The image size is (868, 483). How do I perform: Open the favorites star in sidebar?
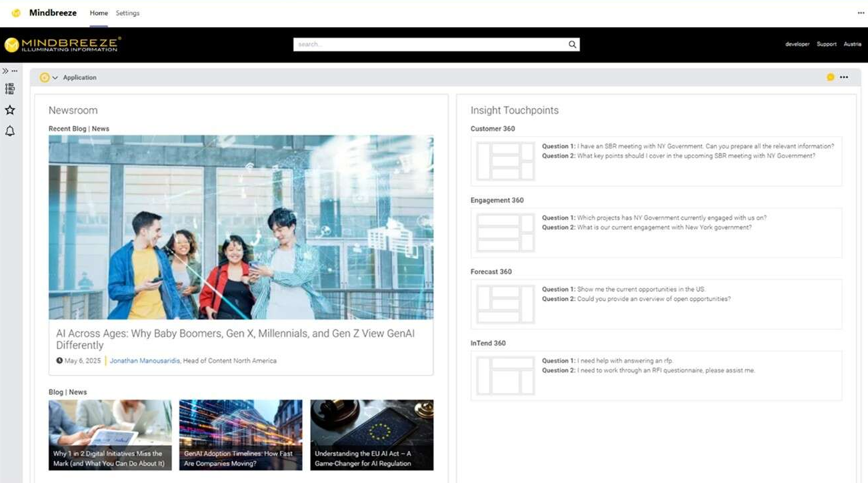coord(10,110)
